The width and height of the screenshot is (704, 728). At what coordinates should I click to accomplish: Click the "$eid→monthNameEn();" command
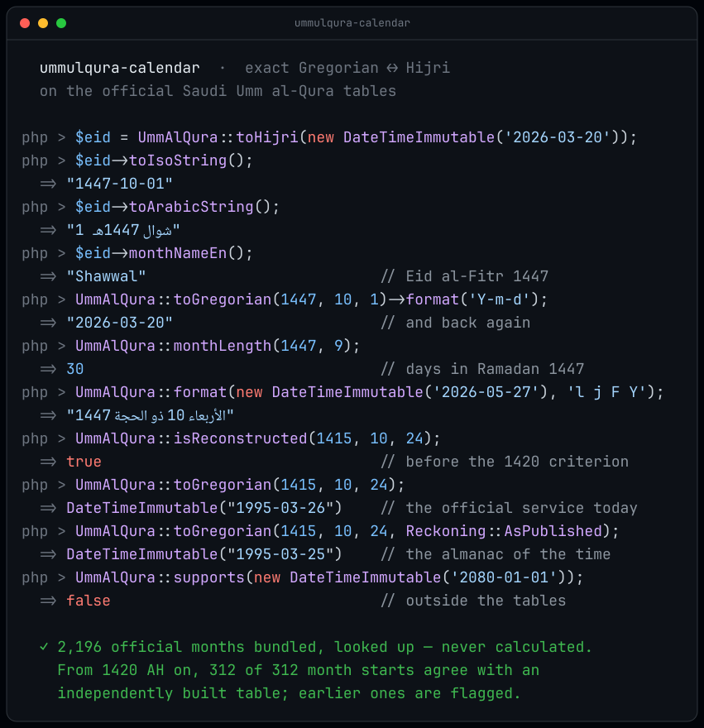coord(164,253)
